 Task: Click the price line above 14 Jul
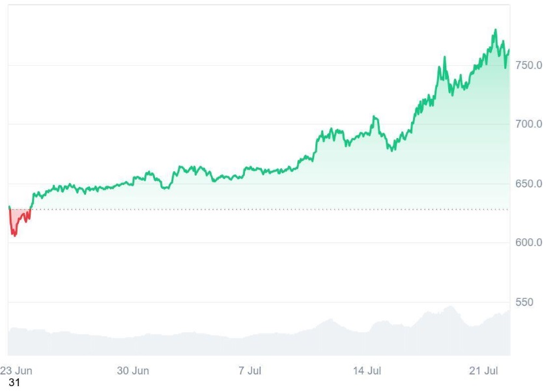367,133
